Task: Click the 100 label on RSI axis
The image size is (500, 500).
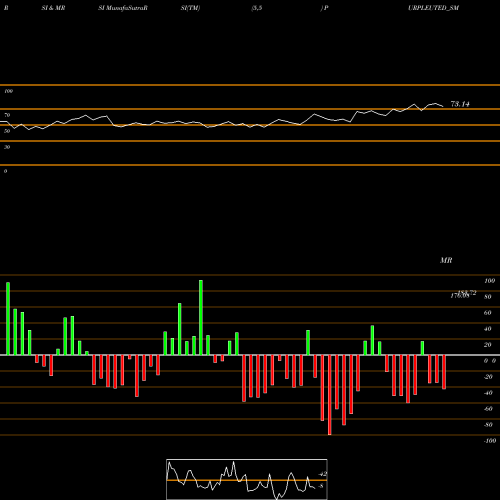Action: click(8, 91)
